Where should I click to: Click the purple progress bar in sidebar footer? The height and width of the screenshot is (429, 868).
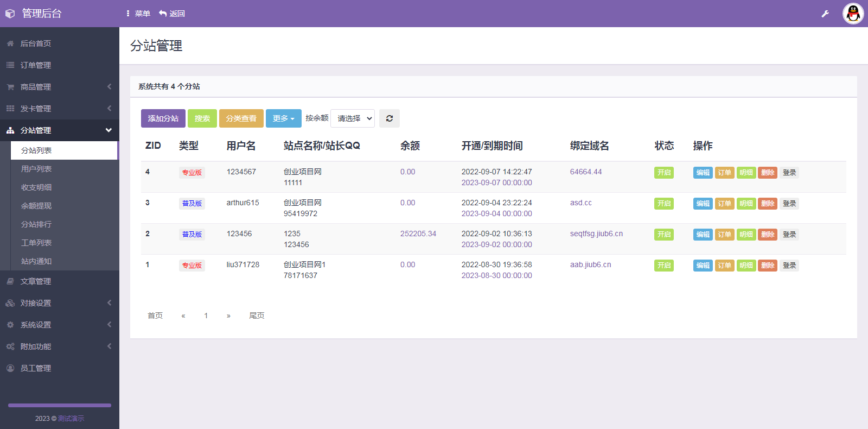[60, 405]
